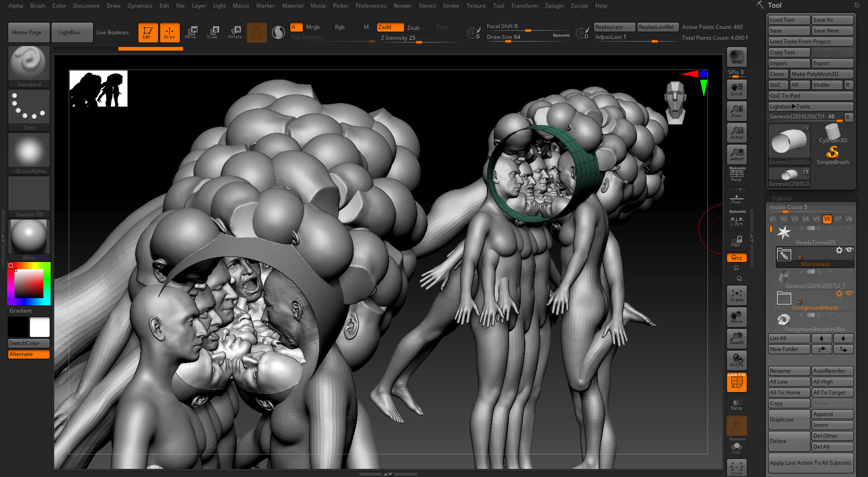Activate the Edit mode button

point(148,33)
